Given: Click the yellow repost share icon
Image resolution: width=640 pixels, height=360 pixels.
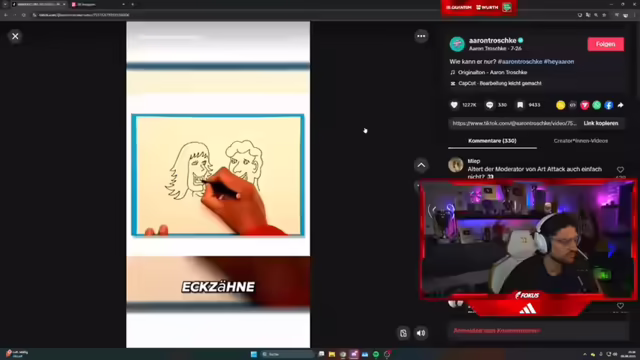Looking at the screenshot, I should [560, 105].
